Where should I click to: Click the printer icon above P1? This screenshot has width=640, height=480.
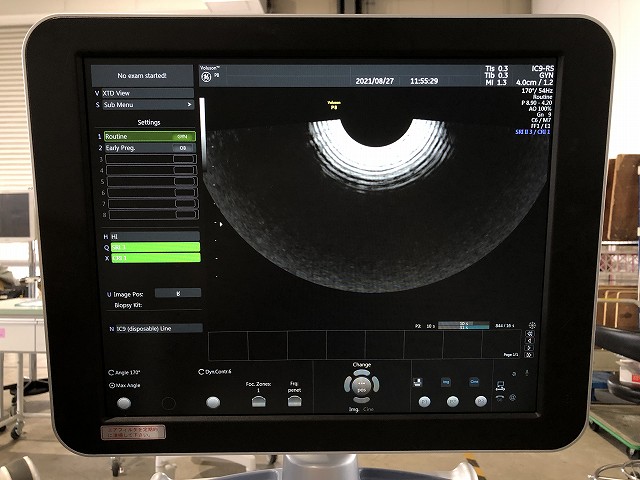[418, 382]
